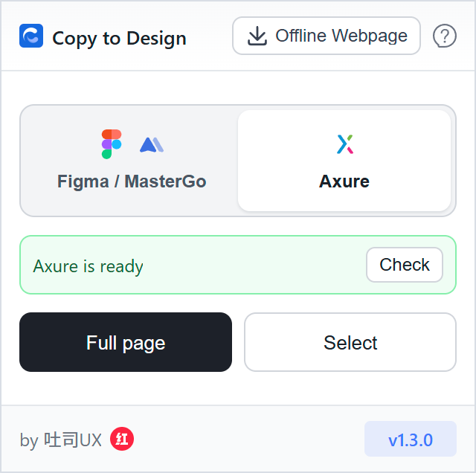Click the Offline Webpage text
Screen dimensions: 476x473
pyautogui.click(x=341, y=36)
